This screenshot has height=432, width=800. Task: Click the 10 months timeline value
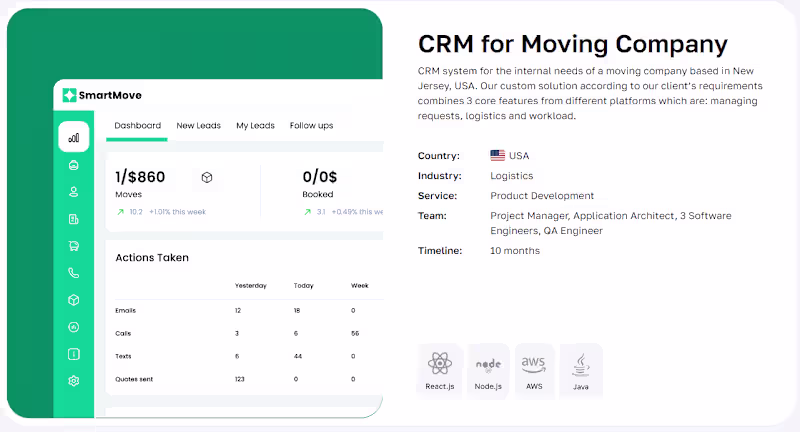point(515,250)
